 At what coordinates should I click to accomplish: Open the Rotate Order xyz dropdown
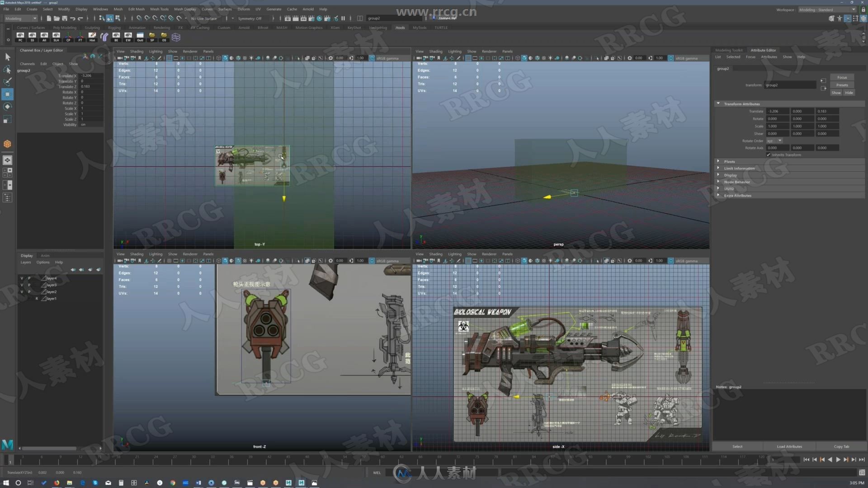tap(774, 141)
